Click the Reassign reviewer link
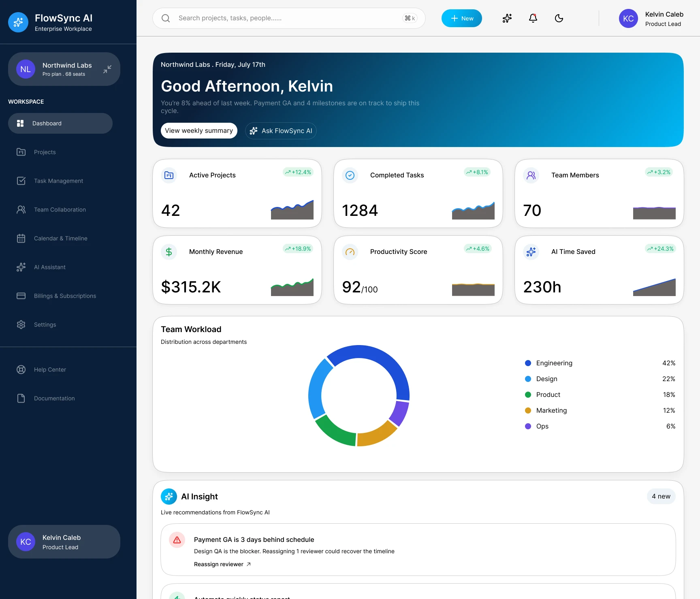700x599 pixels. click(x=222, y=565)
